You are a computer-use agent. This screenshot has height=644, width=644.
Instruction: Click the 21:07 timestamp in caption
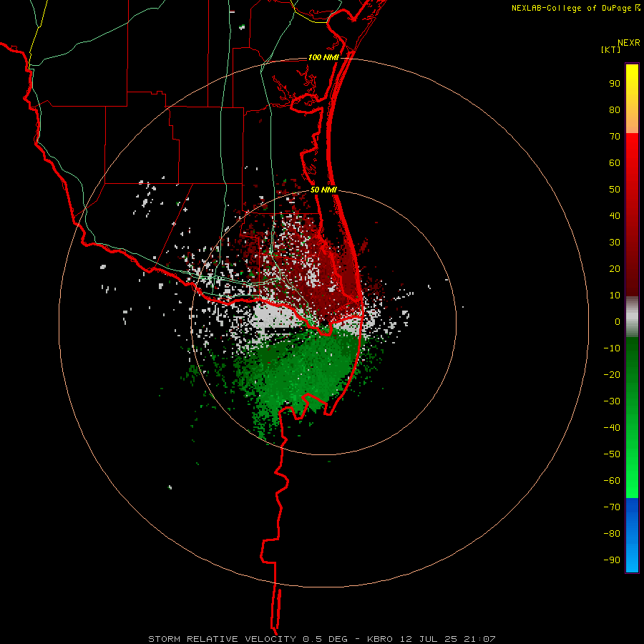479,639
